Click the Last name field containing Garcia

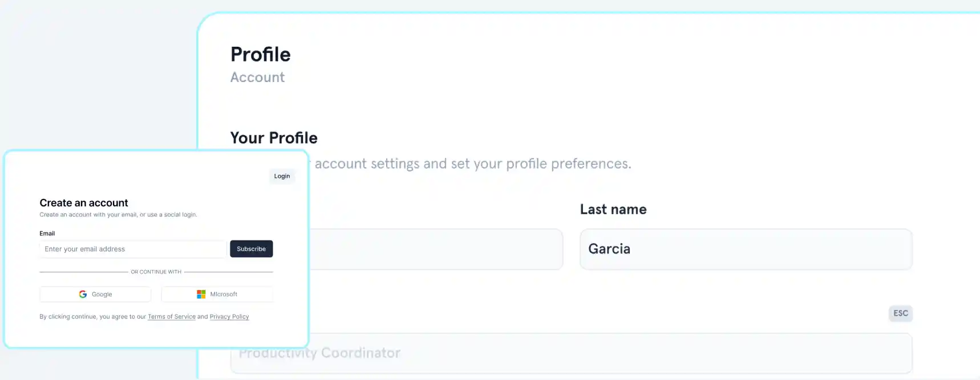(746, 249)
